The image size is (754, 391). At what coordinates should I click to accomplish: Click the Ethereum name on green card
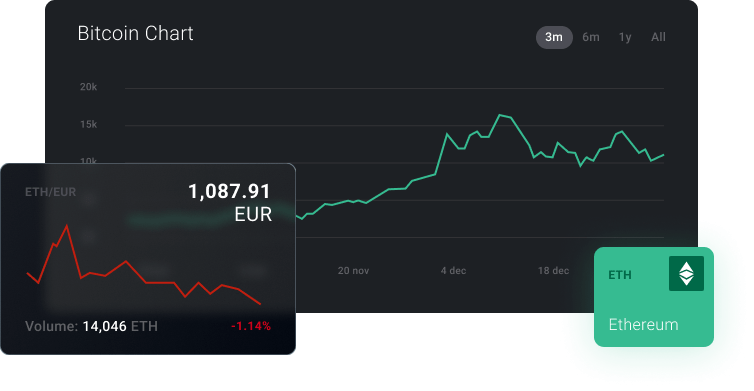[x=643, y=325]
